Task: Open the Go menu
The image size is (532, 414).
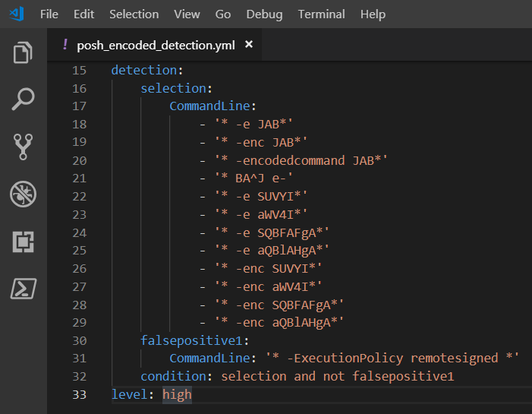Action: pyautogui.click(x=223, y=14)
